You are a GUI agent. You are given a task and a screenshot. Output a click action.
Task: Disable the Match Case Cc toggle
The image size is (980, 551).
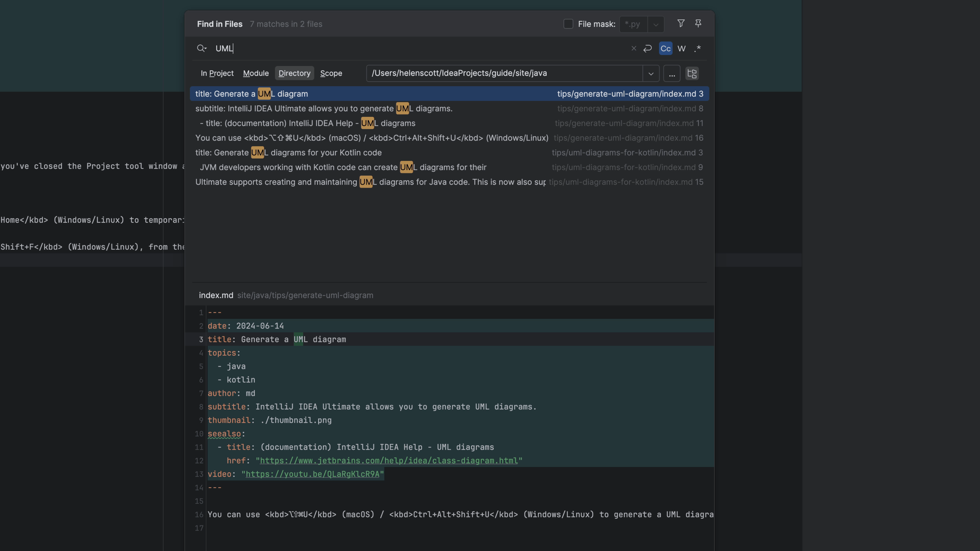pos(665,48)
